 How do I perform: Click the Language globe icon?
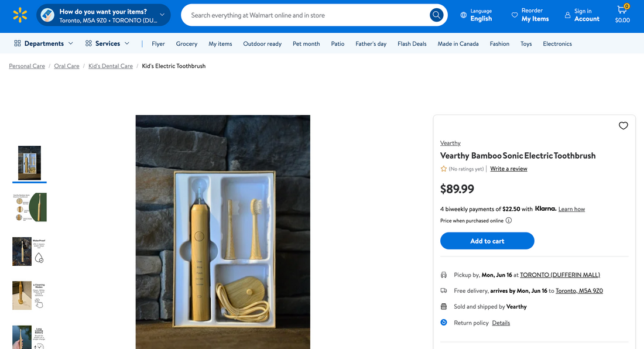click(x=464, y=15)
